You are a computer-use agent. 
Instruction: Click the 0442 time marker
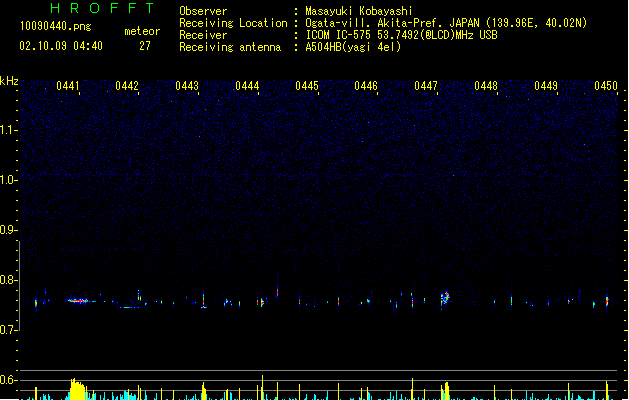click(127, 86)
